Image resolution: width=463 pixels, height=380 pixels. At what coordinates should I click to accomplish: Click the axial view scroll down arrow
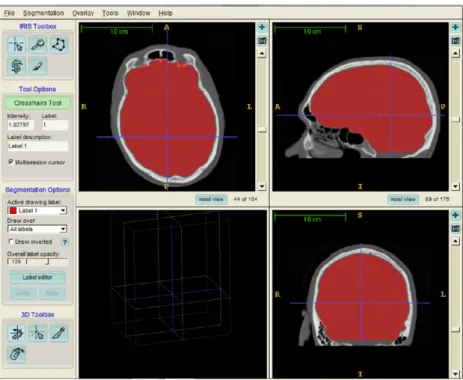tap(262, 186)
